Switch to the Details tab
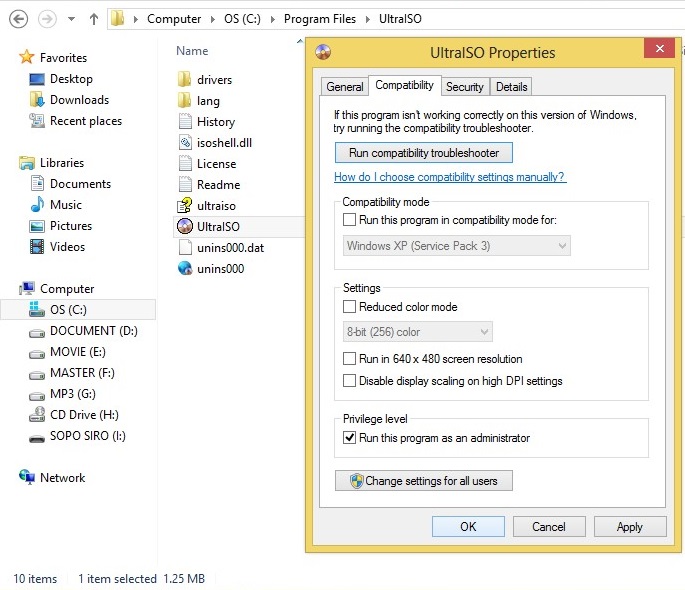 pos(511,86)
